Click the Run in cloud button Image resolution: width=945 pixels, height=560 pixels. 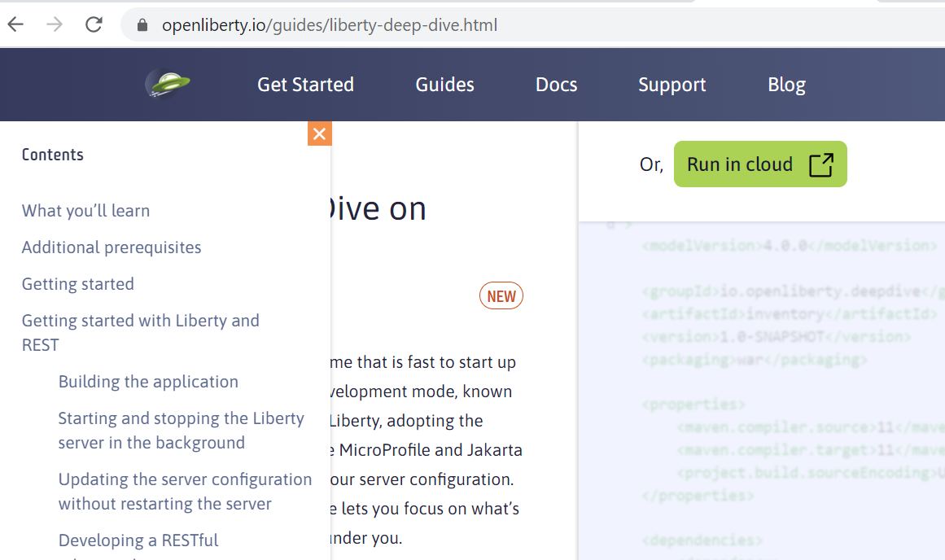point(760,164)
